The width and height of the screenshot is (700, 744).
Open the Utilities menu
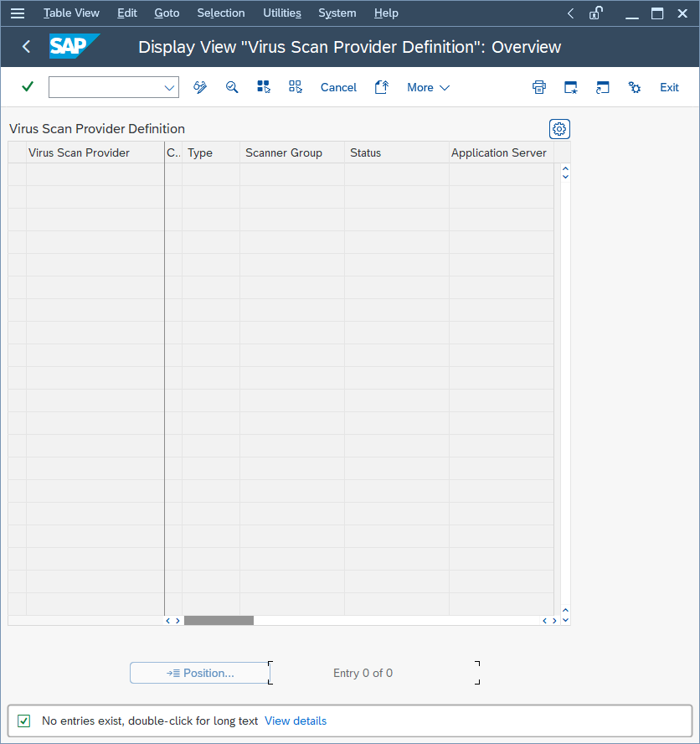tap(281, 13)
